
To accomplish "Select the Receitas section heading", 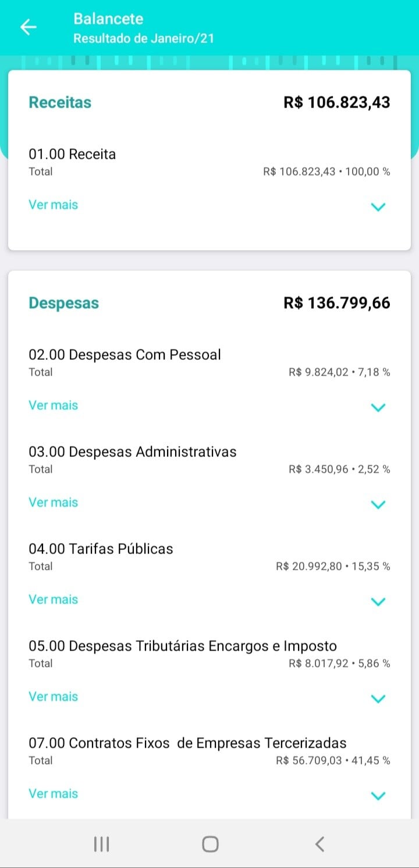I will (x=60, y=102).
